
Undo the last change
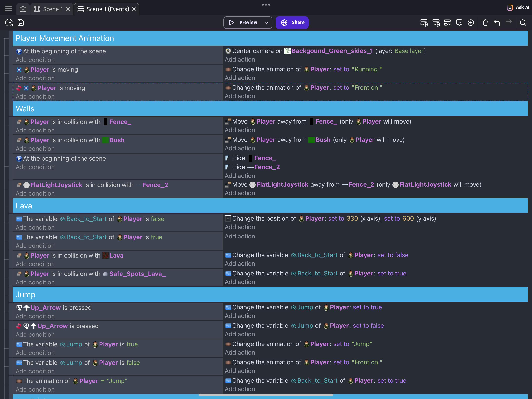tap(497, 23)
